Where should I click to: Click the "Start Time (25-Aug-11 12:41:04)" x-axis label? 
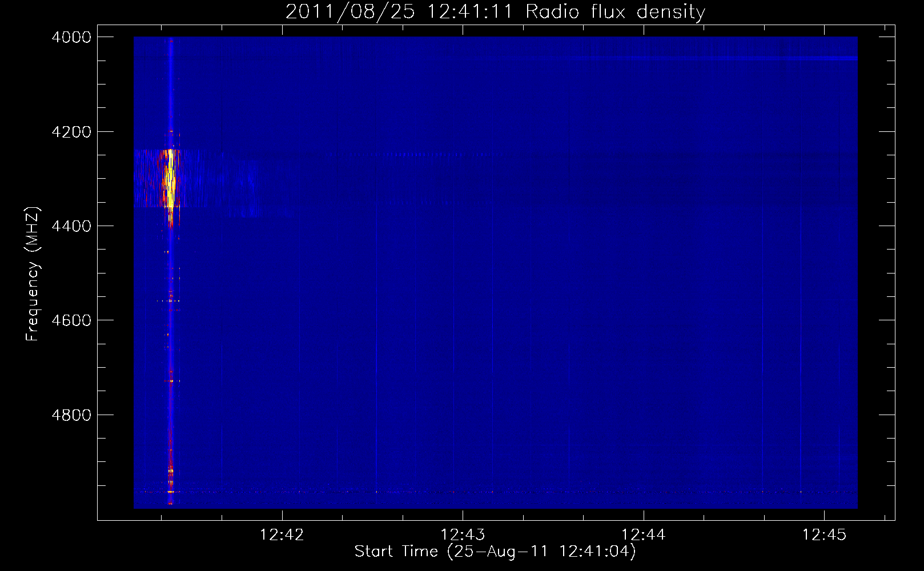click(x=495, y=552)
